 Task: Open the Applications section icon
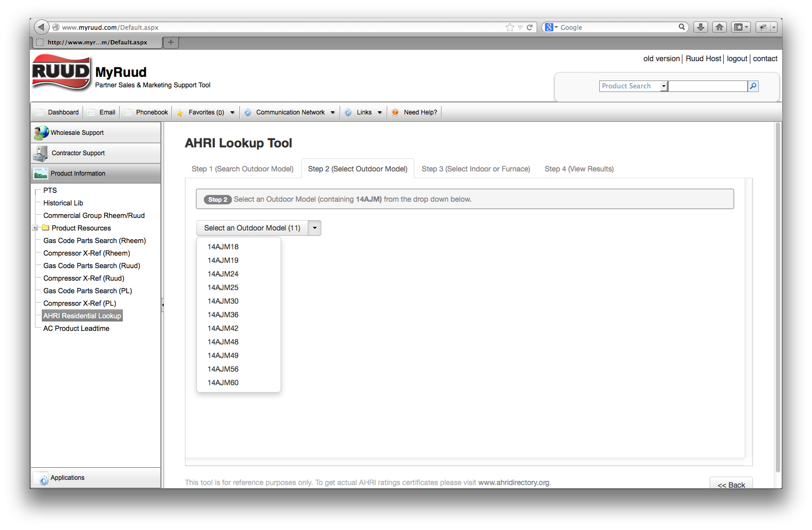pyautogui.click(x=41, y=477)
